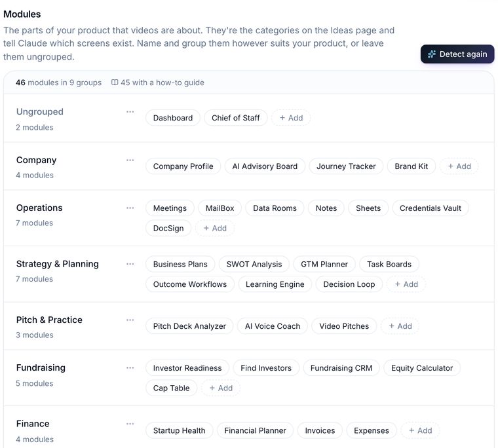Image resolution: width=498 pixels, height=448 pixels.
Task: Add a module to the Company group
Action: tap(459, 166)
